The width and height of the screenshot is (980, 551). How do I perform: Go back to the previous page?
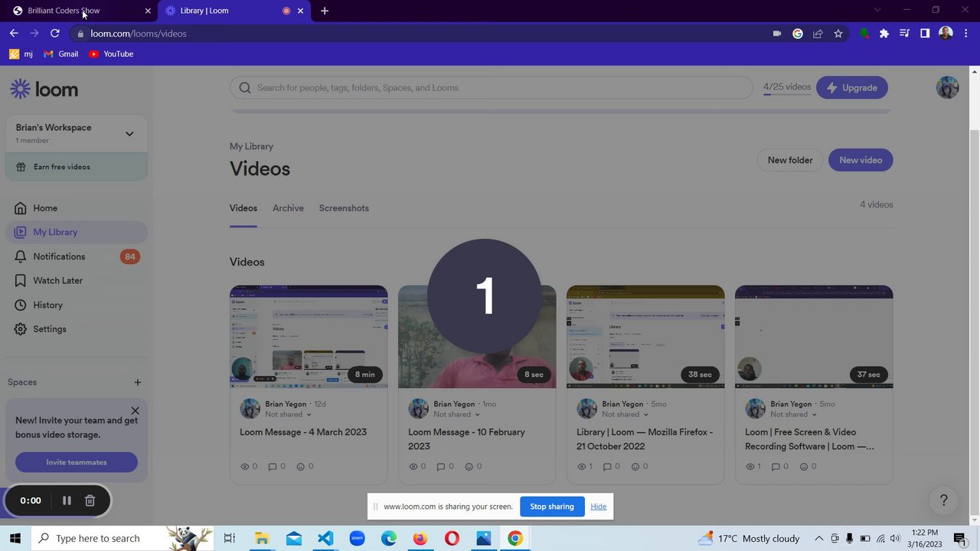(x=14, y=34)
